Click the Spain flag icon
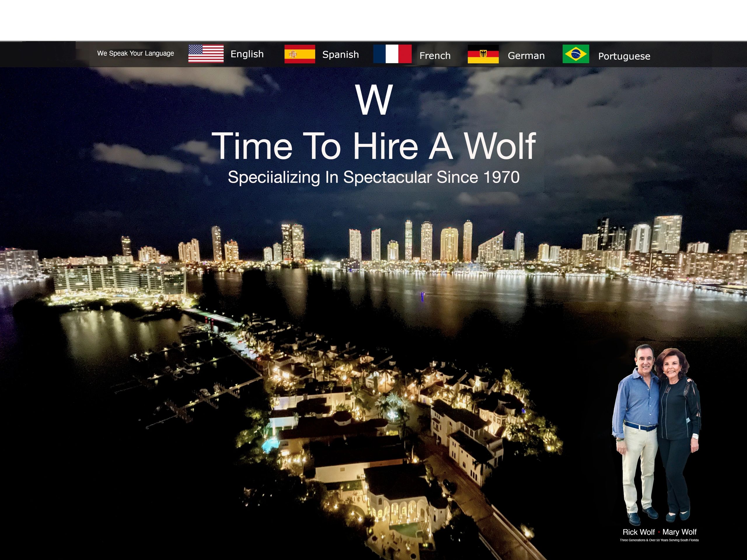 coord(300,54)
